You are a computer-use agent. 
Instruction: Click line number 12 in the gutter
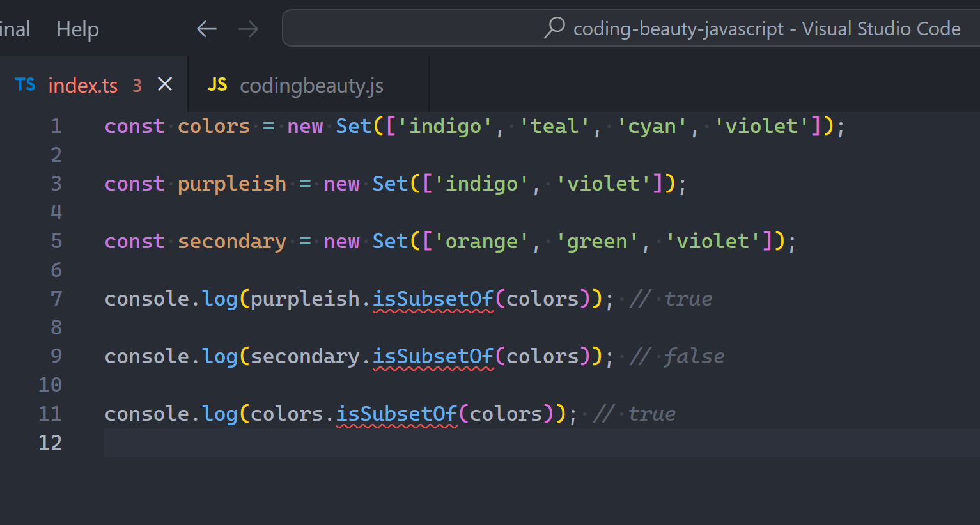pyautogui.click(x=50, y=443)
